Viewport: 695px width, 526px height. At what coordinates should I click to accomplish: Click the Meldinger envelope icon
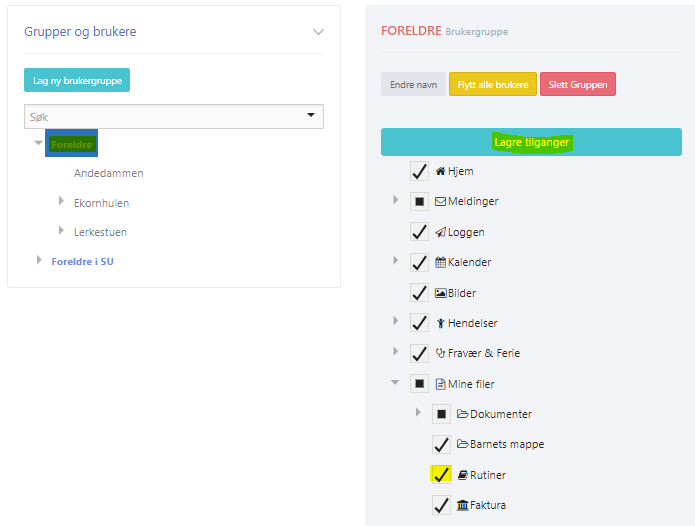point(440,202)
